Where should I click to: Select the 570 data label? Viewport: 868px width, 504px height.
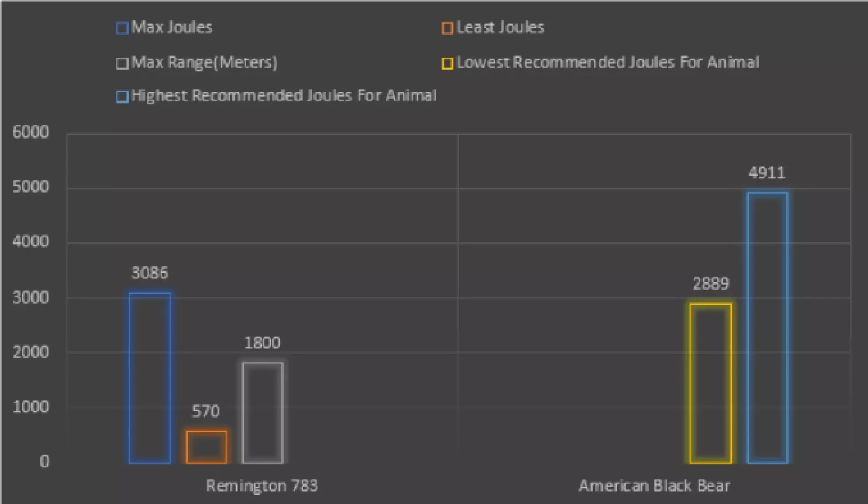(206, 411)
